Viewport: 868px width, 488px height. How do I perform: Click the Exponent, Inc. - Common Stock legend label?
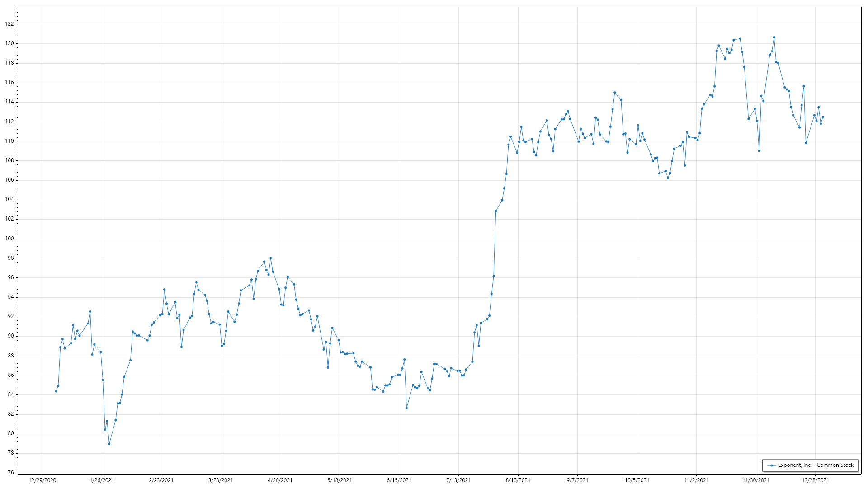coord(816,465)
